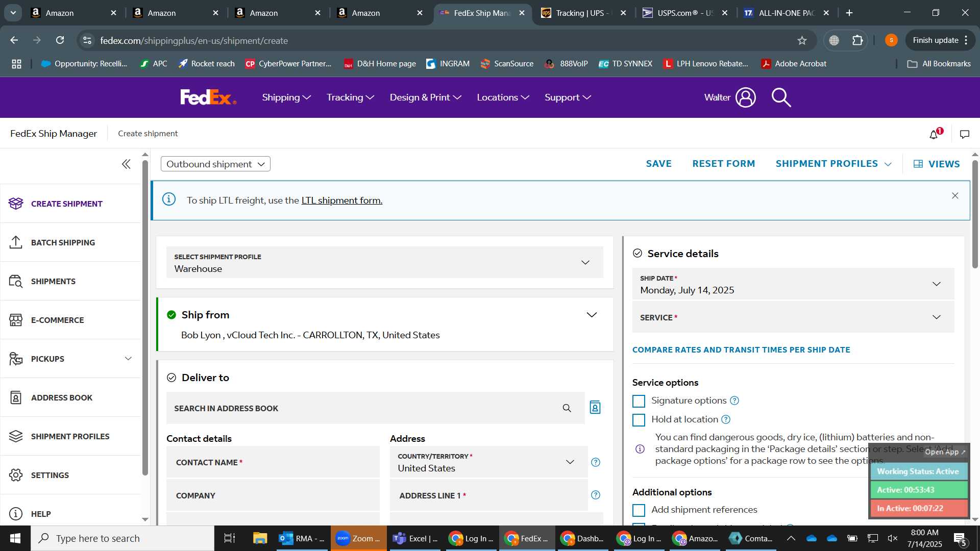
Task: Click the FedEx logo
Action: [x=208, y=97]
